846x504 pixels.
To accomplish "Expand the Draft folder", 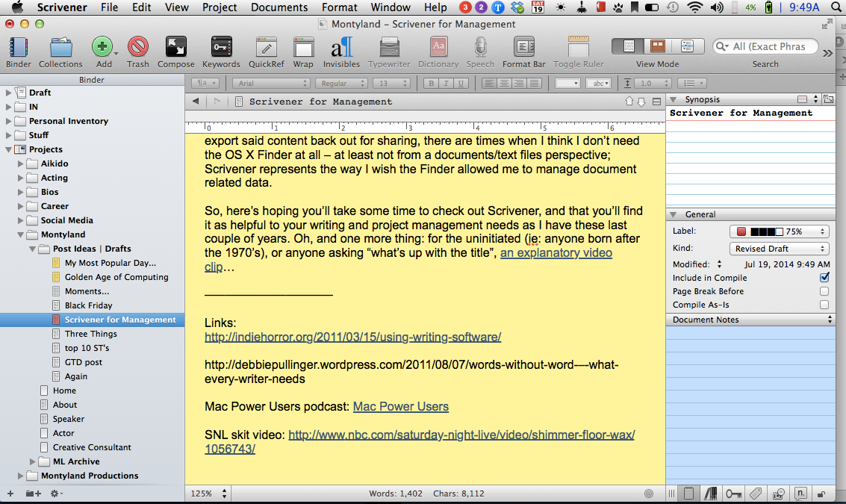I will (8, 93).
